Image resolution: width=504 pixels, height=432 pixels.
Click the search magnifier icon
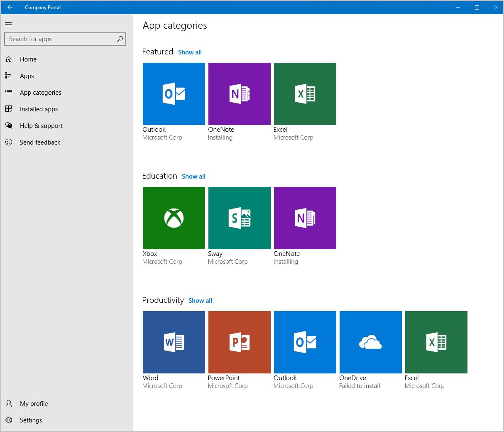(x=120, y=39)
